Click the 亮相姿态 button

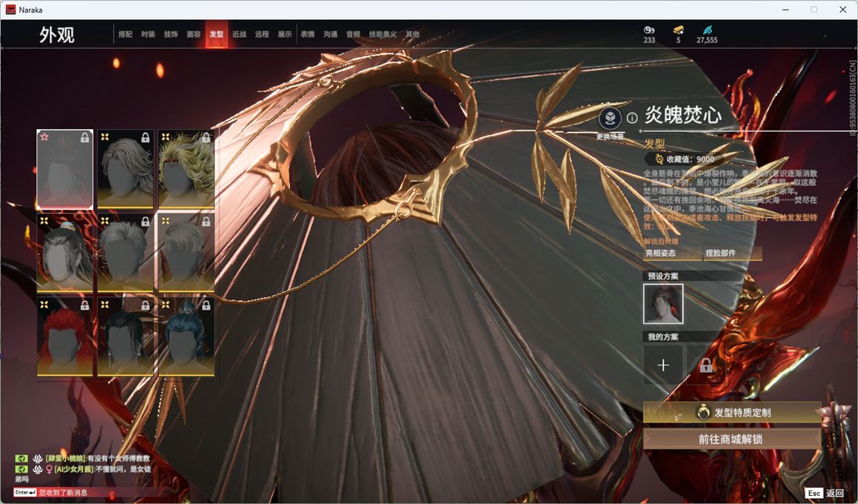tap(671, 253)
